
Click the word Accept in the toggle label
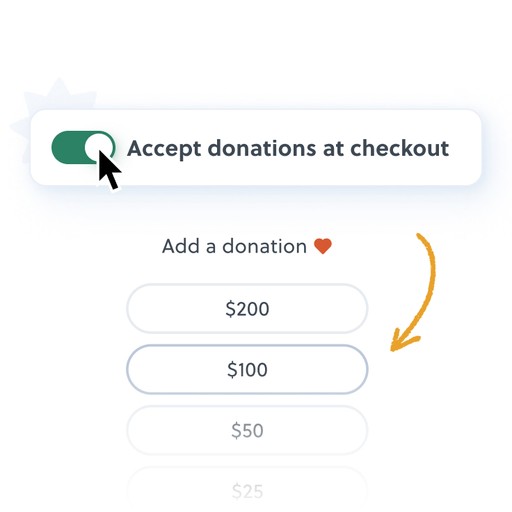point(164,149)
